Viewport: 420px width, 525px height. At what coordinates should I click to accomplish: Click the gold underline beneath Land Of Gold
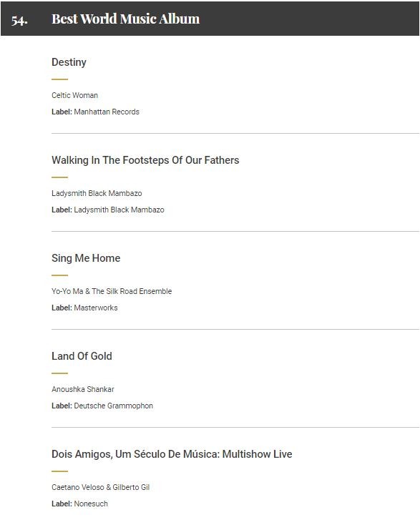[59, 373]
